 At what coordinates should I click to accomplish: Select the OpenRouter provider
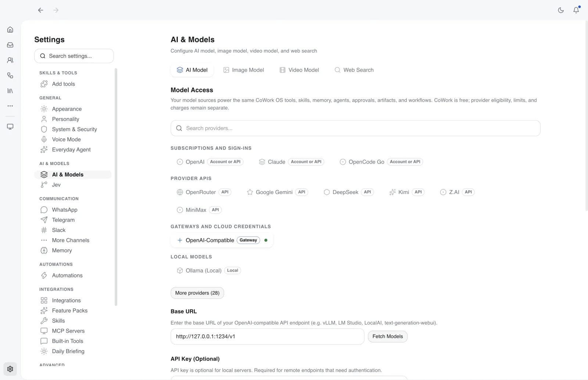coord(204,192)
